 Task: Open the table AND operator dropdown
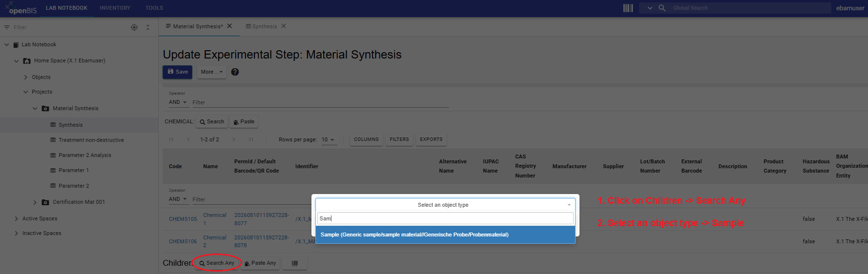tap(178, 199)
